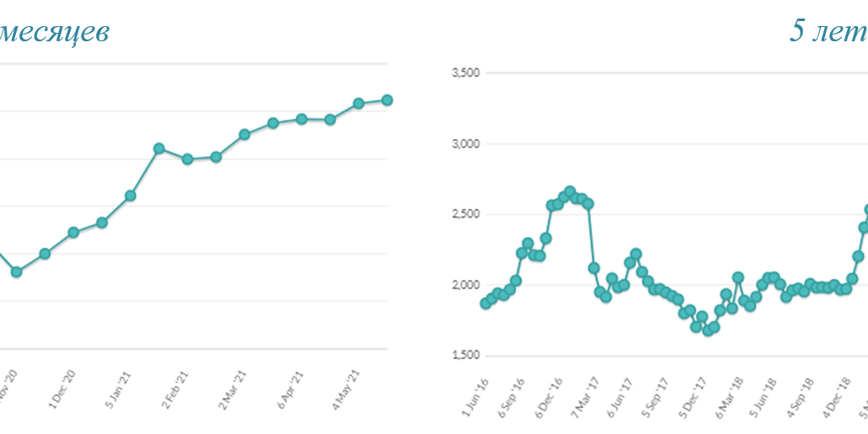The image size is (868, 434).
Task: Click the first data point of the right chart
Action: (x=485, y=303)
